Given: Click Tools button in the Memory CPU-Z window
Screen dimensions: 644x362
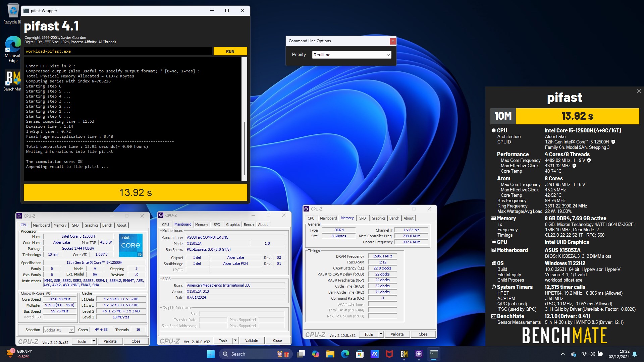Looking at the screenshot, I should click(369, 334).
